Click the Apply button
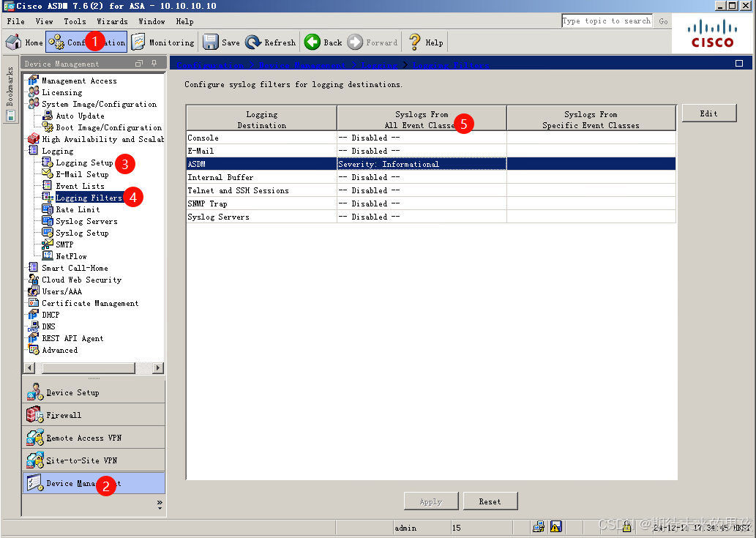The width and height of the screenshot is (756, 538). 430,501
